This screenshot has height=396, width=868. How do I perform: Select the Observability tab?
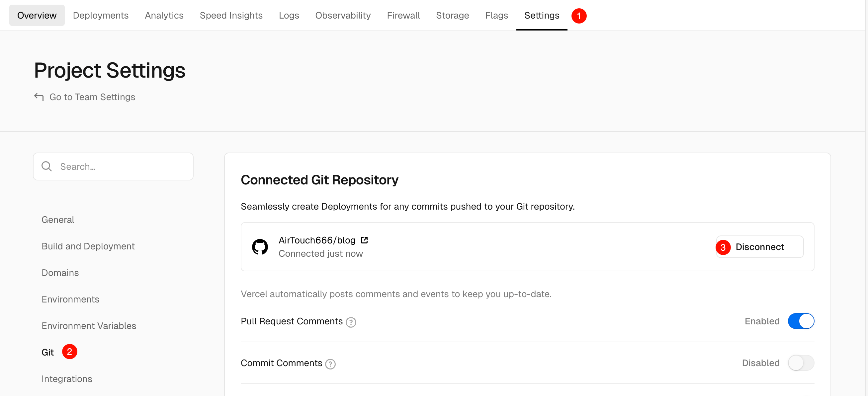click(x=343, y=16)
